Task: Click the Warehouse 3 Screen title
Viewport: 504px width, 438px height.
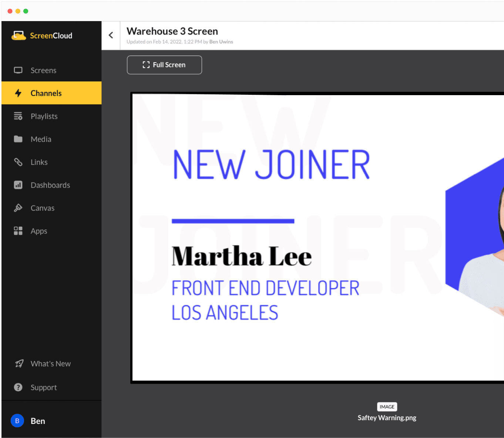Action: pos(172,31)
